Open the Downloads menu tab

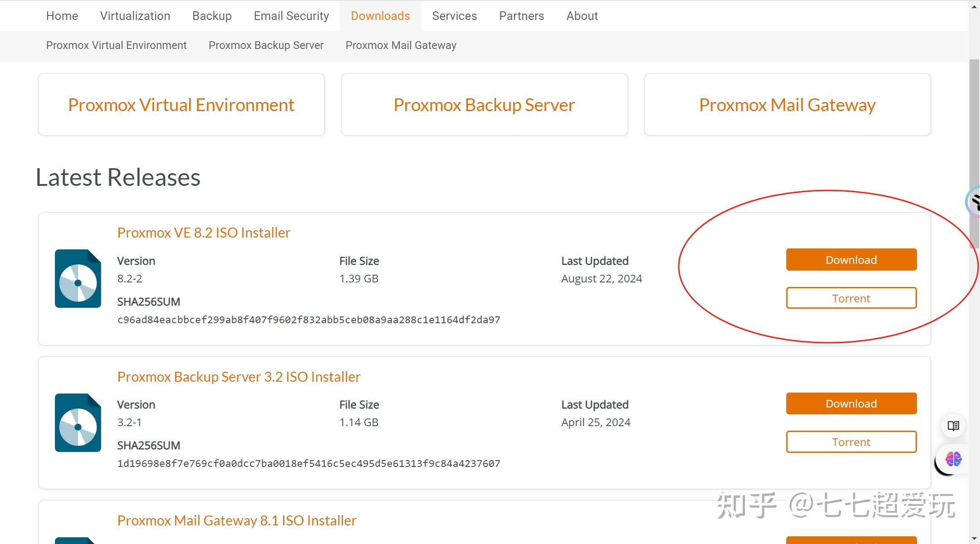click(380, 16)
